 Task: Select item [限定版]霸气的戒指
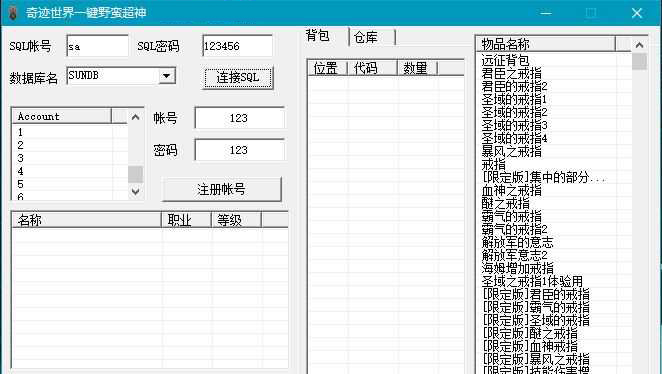[535, 307]
